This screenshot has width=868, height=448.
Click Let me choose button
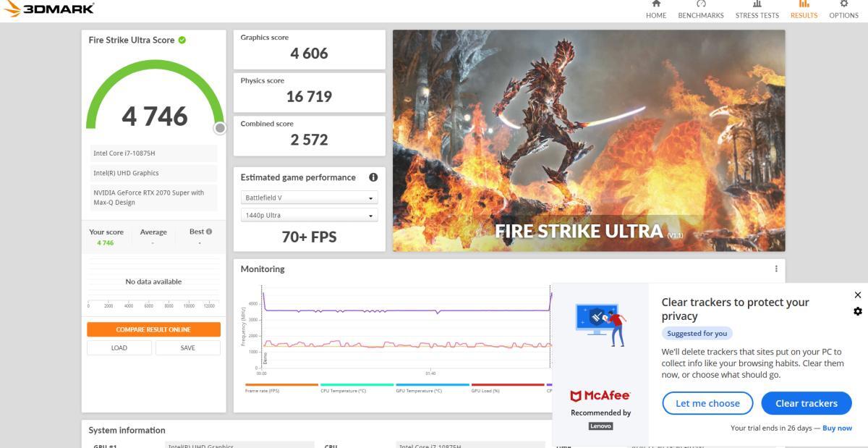(x=707, y=403)
